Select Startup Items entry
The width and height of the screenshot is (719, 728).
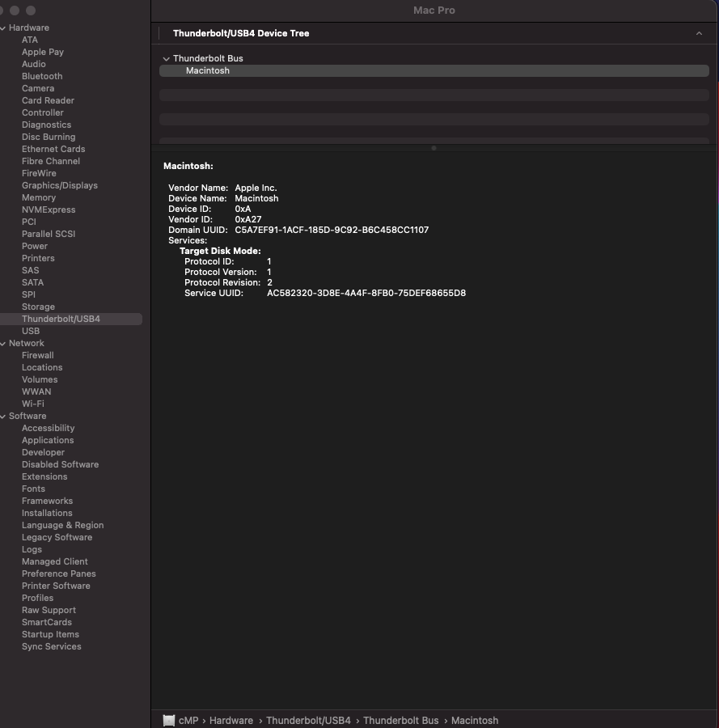[50, 633]
